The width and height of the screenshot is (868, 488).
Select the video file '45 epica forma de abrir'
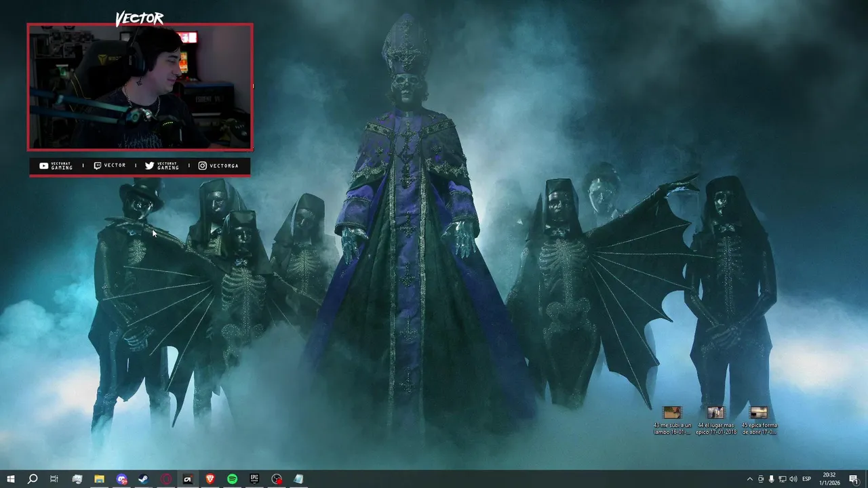click(759, 420)
